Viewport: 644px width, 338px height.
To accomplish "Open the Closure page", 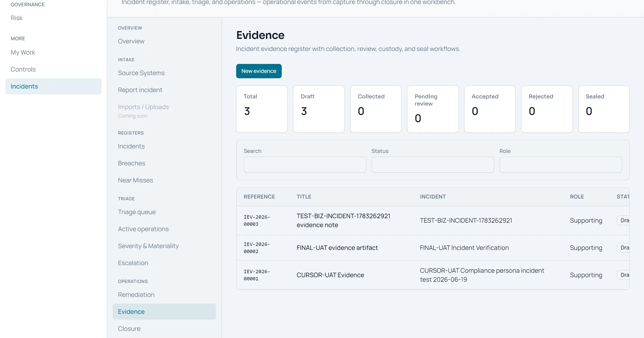I will click(129, 329).
